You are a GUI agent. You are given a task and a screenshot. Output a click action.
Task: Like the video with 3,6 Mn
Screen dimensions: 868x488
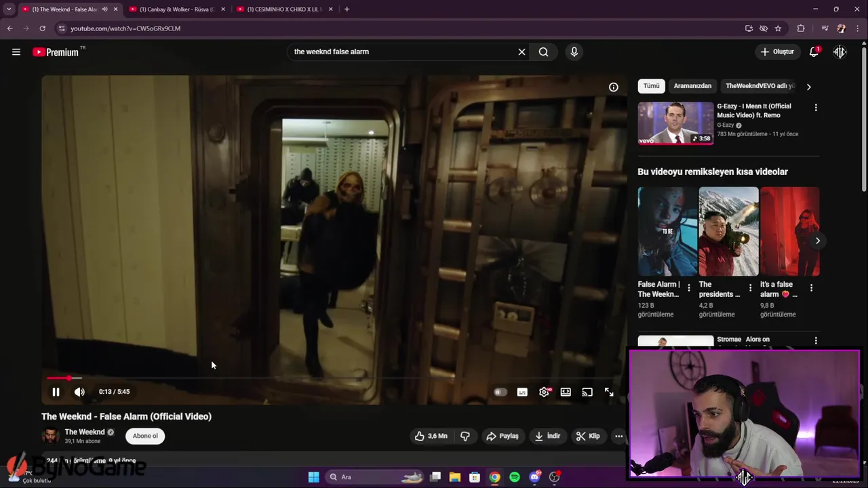click(x=431, y=436)
